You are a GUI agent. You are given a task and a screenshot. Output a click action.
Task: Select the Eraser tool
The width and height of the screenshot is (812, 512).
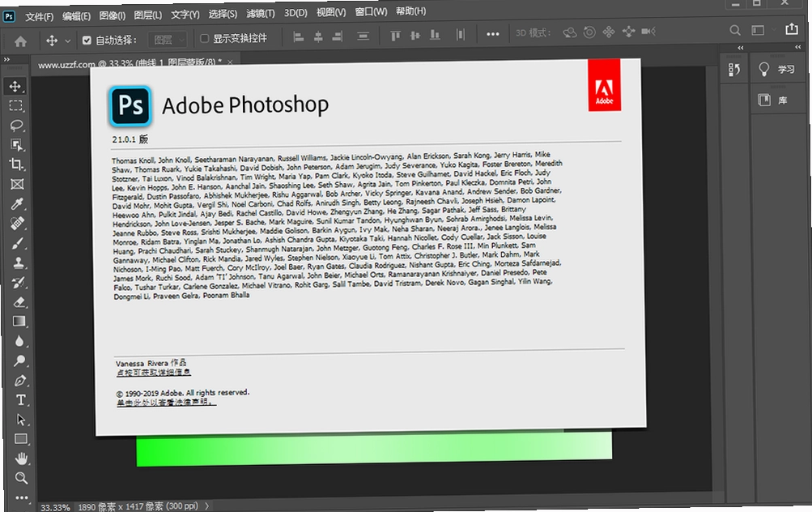[x=19, y=302]
